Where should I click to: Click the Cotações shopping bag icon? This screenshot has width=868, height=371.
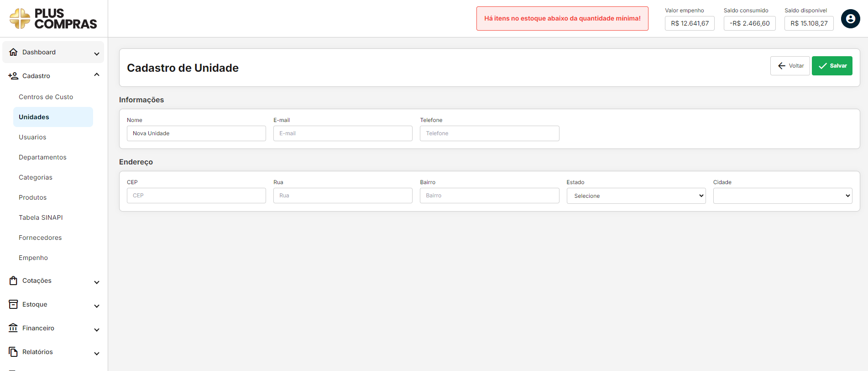[x=13, y=281]
